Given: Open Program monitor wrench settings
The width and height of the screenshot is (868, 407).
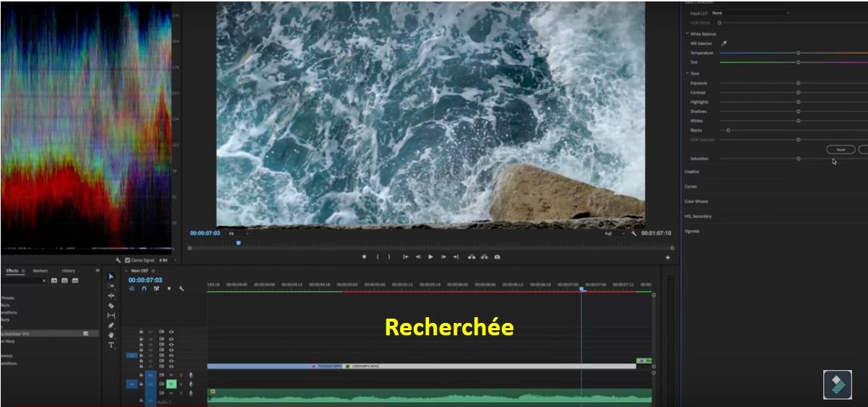Looking at the screenshot, I should (x=634, y=233).
